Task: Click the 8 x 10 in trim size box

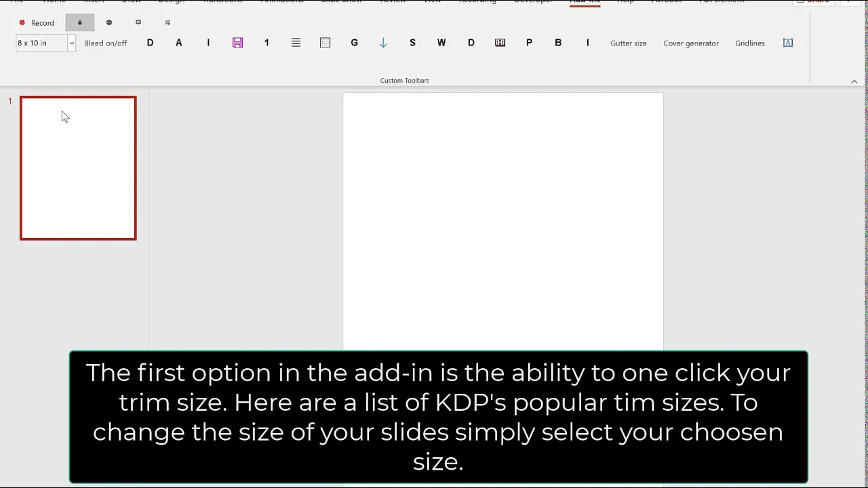Action: (41, 43)
